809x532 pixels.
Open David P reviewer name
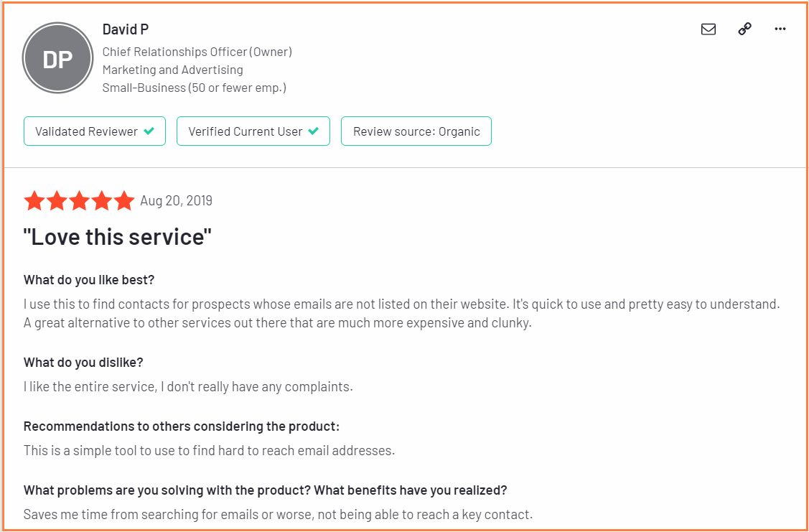(126, 29)
